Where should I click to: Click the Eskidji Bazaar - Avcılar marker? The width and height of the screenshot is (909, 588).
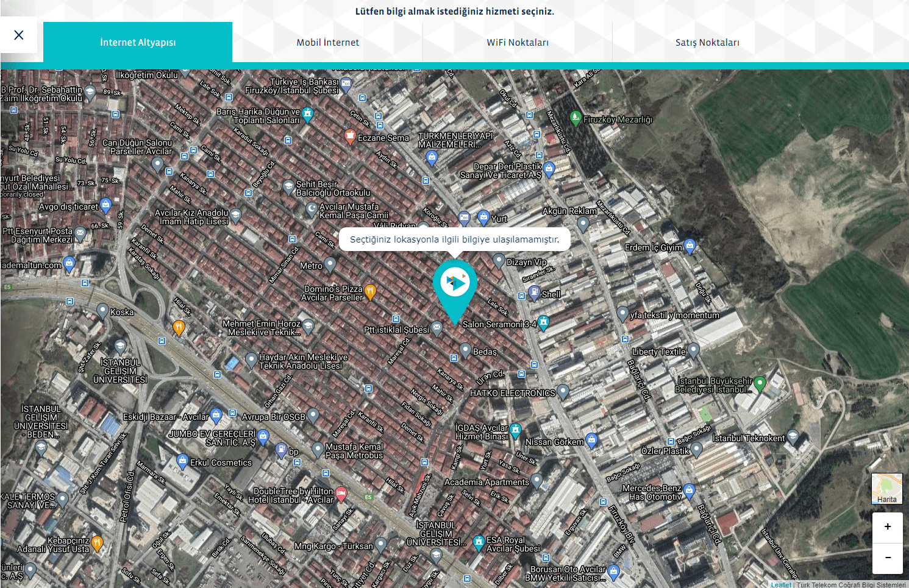216,415
